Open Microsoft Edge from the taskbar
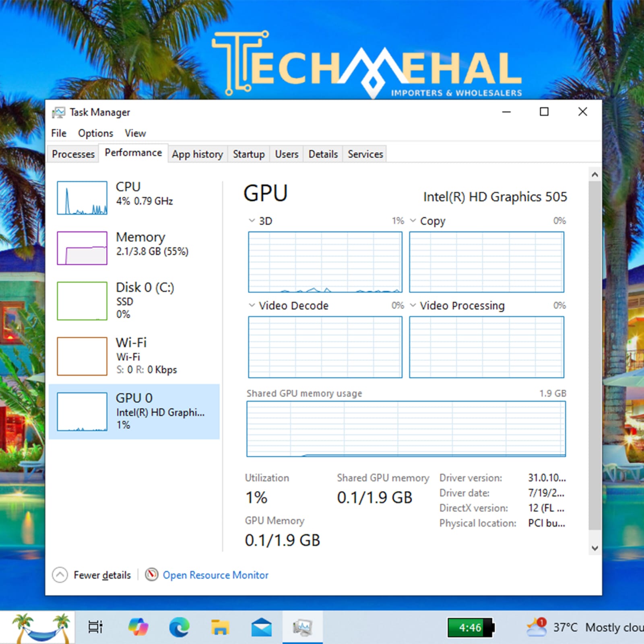The width and height of the screenshot is (644, 644). click(x=179, y=627)
